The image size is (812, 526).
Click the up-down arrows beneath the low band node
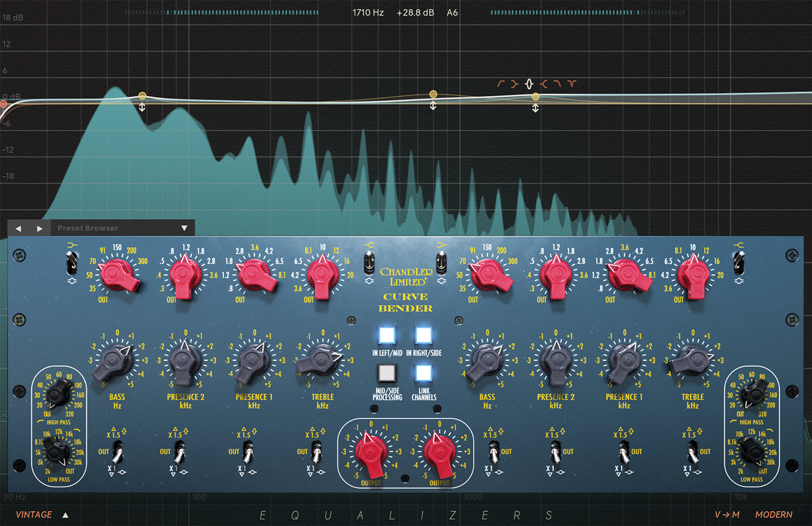click(x=142, y=108)
